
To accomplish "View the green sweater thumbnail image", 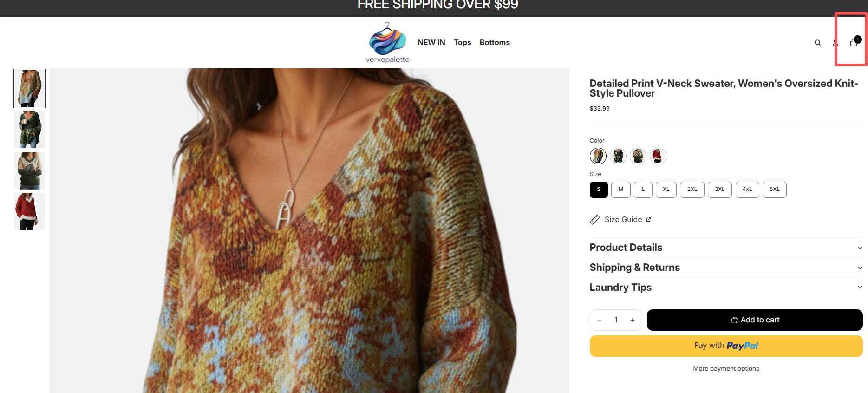I will [x=29, y=129].
